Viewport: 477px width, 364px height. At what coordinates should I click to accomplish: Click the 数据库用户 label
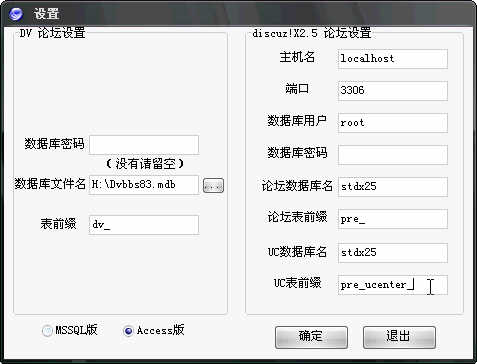297,121
